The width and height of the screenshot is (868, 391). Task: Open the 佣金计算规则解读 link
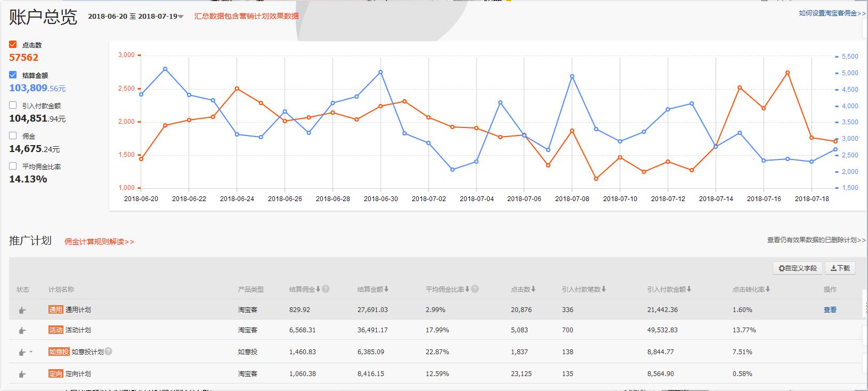click(x=99, y=242)
